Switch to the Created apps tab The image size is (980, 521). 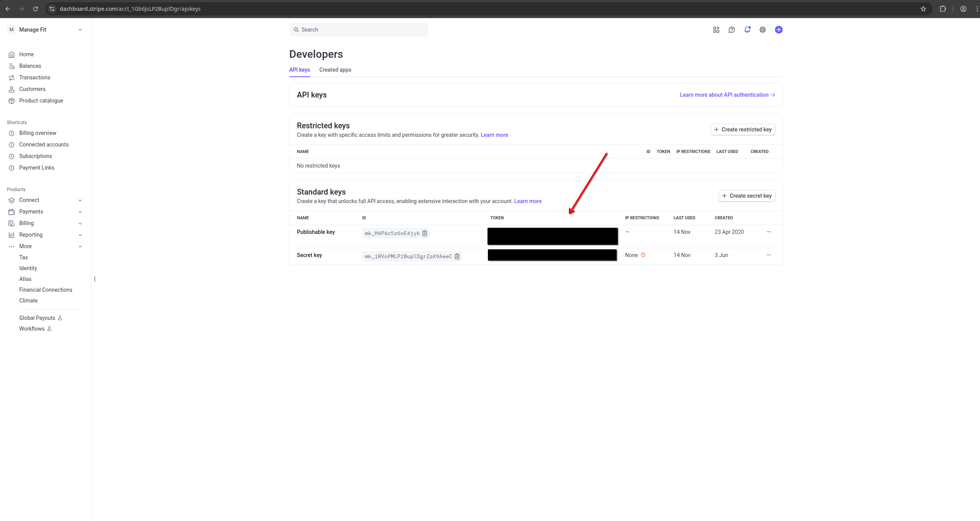(x=335, y=70)
